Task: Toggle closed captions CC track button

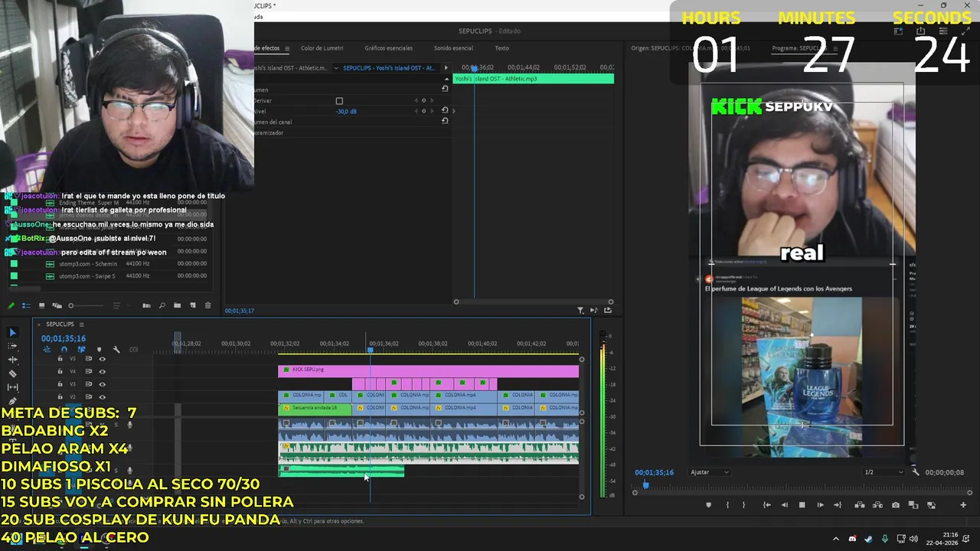Action: (x=133, y=350)
